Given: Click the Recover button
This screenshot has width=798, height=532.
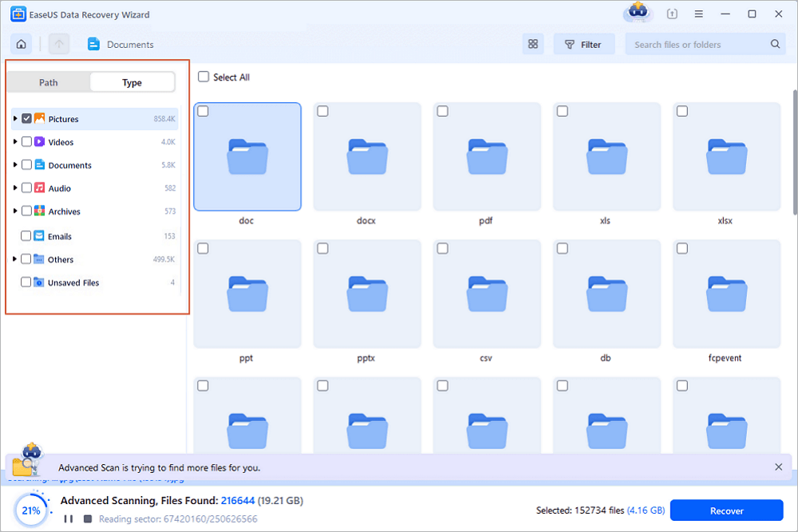Looking at the screenshot, I should click(x=726, y=510).
